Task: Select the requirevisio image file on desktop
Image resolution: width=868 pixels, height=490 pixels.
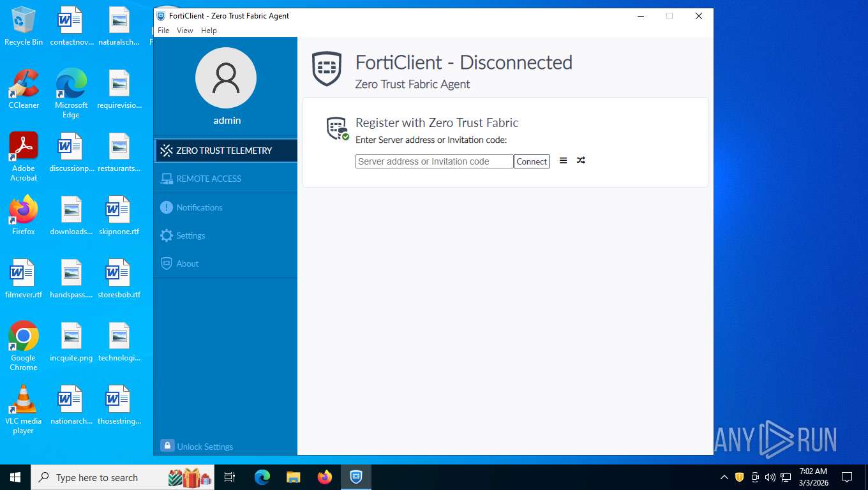Action: point(119,90)
